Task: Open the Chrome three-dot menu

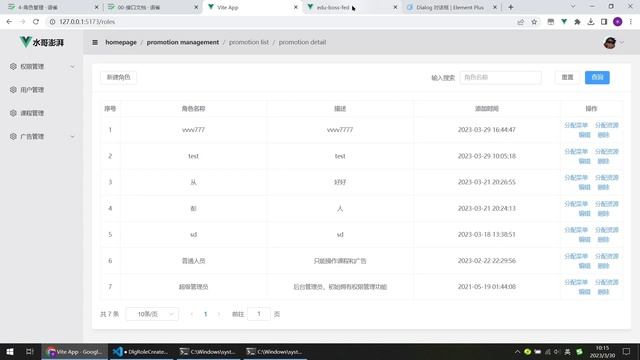Action: click(631, 22)
